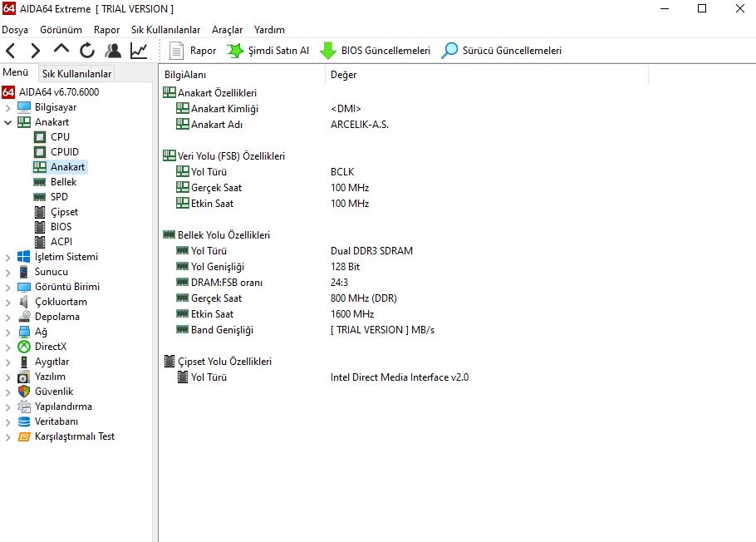Expand the Bilgisayar tree node
756x542 pixels.
[7, 107]
